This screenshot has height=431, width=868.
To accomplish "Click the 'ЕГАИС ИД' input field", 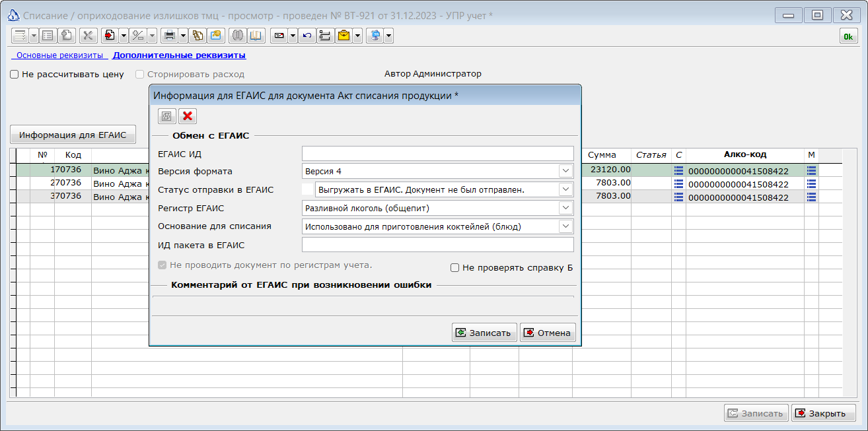I will [438, 154].
